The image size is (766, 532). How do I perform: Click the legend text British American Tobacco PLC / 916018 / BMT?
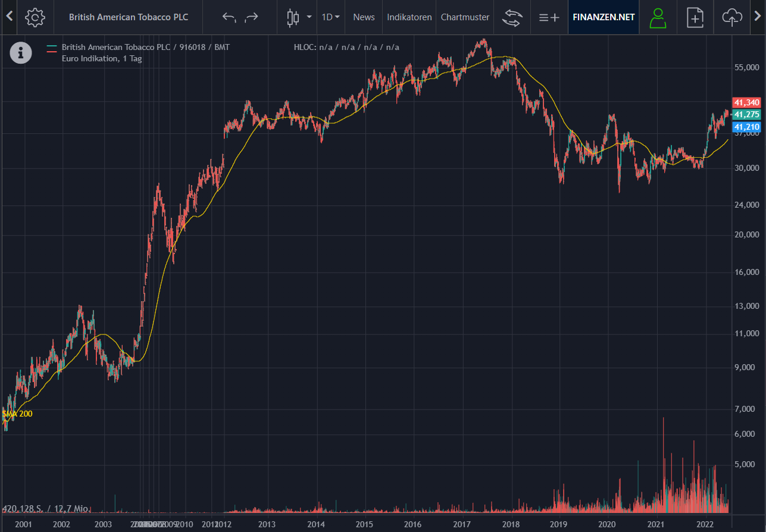(x=145, y=47)
